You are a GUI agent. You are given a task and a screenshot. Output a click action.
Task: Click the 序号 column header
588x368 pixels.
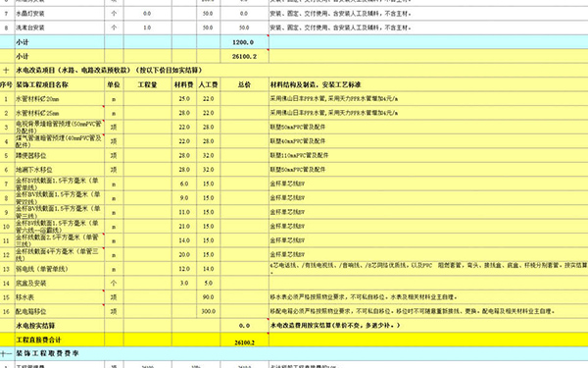pyautogui.click(x=6, y=84)
